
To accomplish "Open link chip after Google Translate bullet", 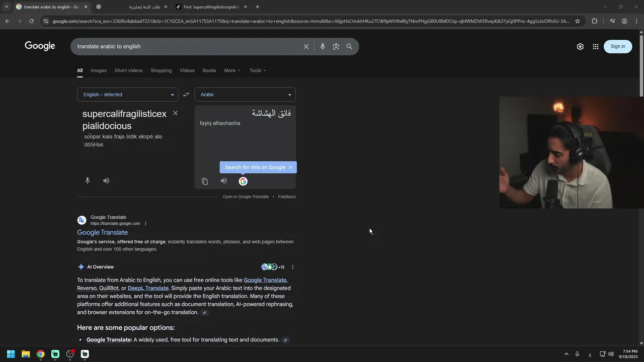I will (285, 340).
